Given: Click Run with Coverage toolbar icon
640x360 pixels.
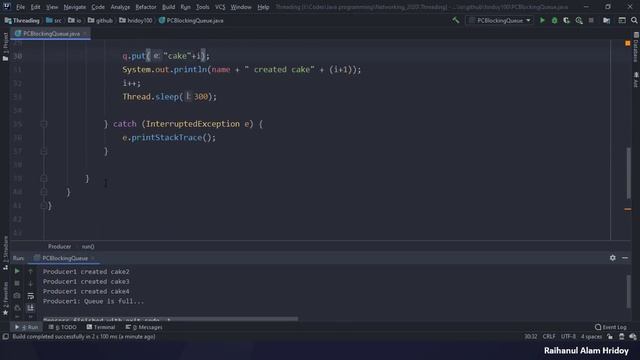Looking at the screenshot, I should 567,20.
